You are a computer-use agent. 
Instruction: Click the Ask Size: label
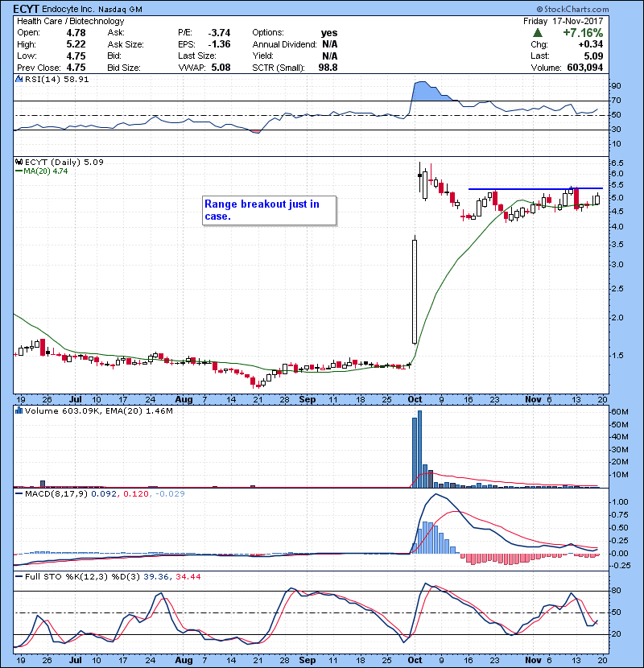coord(126,44)
